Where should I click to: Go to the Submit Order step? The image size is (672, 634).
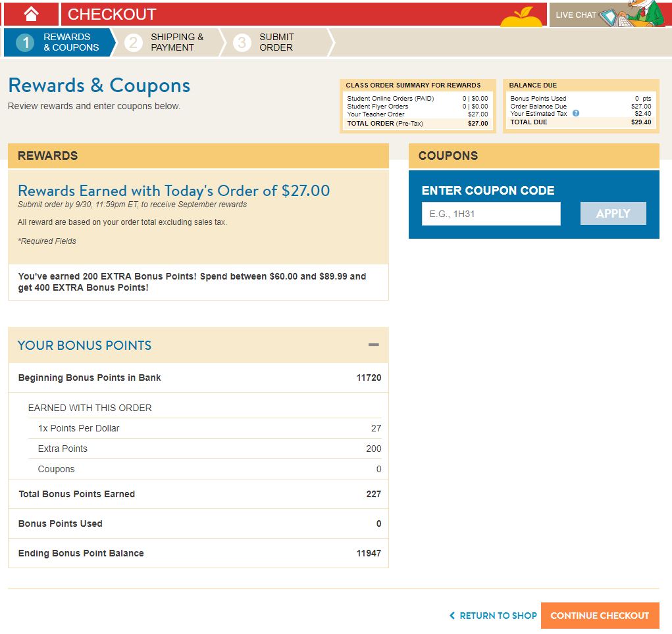pyautogui.click(x=276, y=43)
